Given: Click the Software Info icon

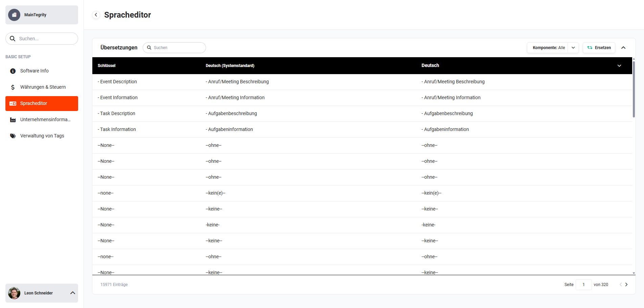Looking at the screenshot, I should point(13,71).
